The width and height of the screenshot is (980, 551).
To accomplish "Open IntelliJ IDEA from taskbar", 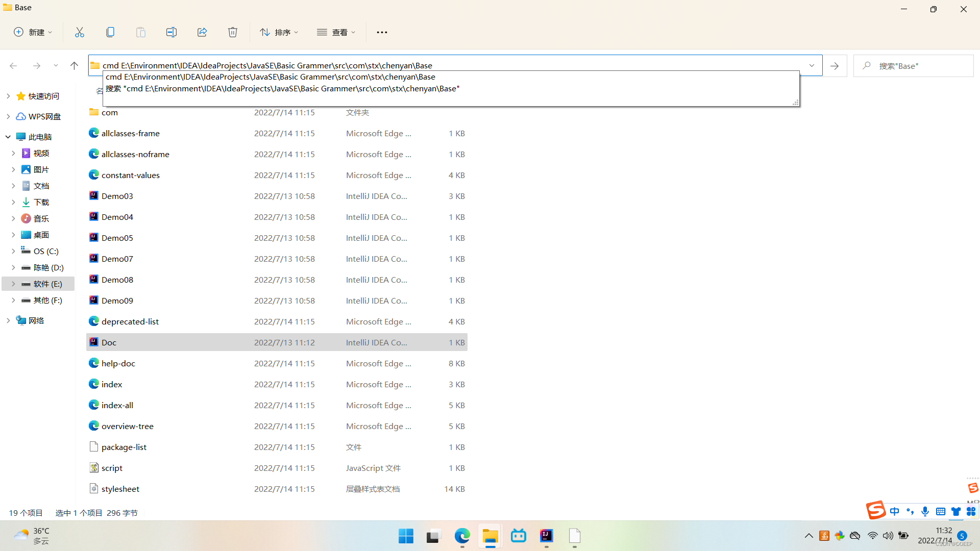I will coord(546,536).
